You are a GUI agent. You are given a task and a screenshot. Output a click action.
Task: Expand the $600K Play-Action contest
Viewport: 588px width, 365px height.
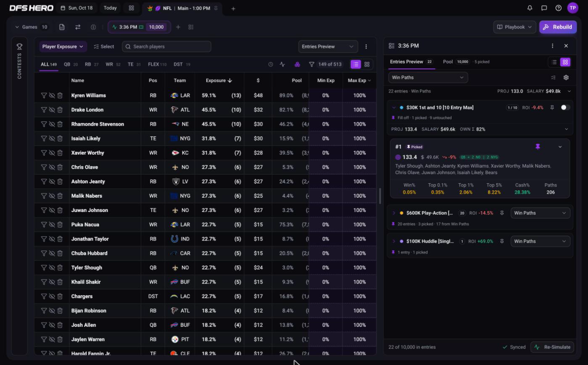(394, 213)
